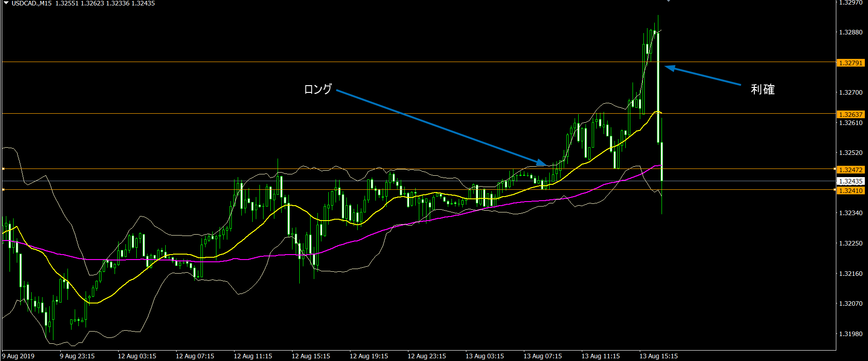Screen dimensions: 868x361
Task: Click the 1.32070 price scale label
Action: coord(851,303)
